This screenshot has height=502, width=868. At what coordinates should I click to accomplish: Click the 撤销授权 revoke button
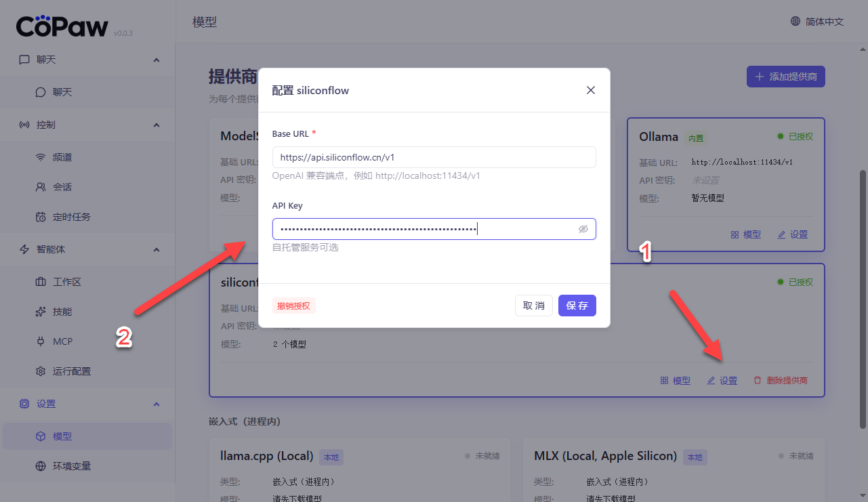(294, 306)
